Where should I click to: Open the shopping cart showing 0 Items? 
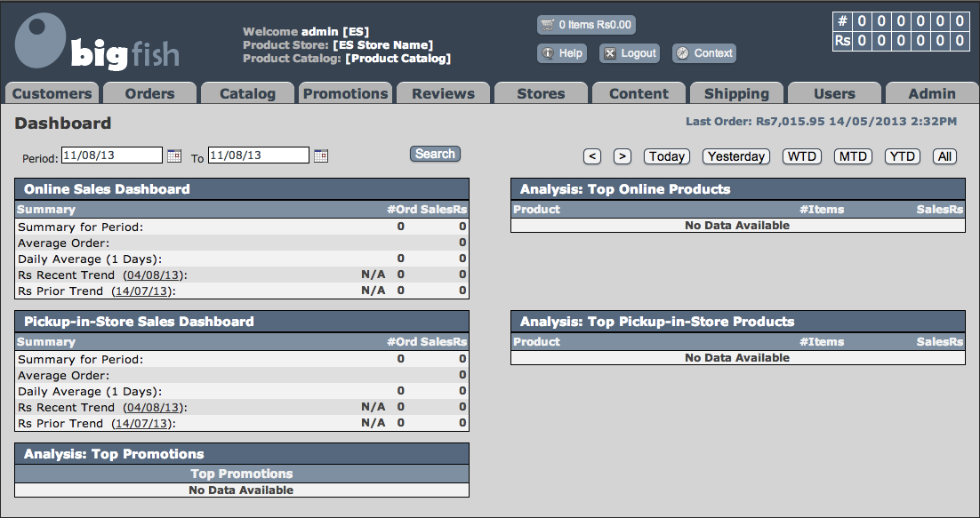tap(586, 25)
